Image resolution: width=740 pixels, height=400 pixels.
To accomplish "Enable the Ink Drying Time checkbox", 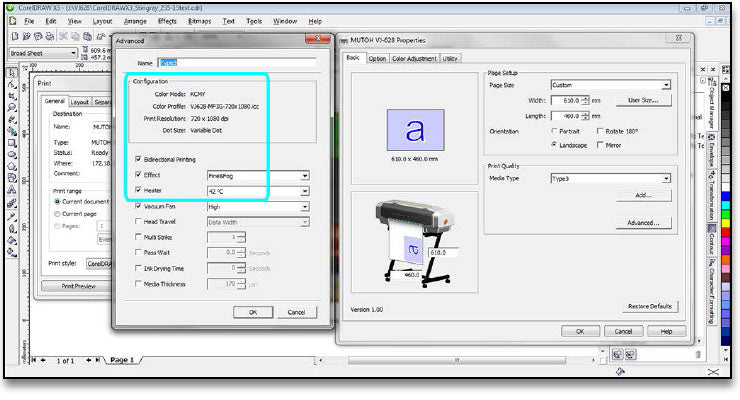I will [138, 268].
